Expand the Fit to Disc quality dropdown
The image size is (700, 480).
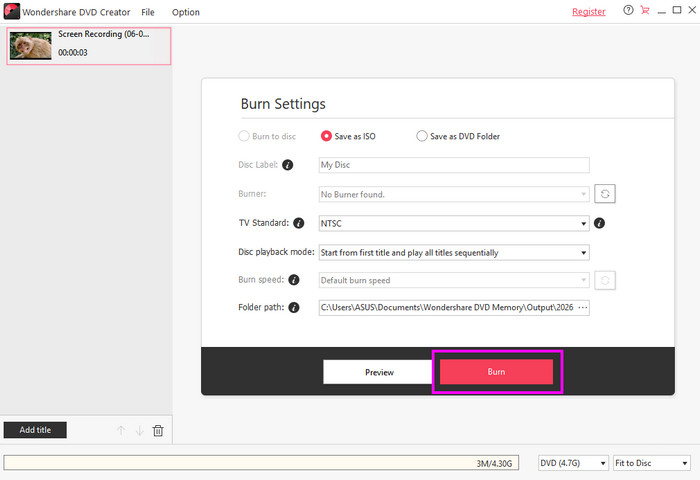[652, 463]
